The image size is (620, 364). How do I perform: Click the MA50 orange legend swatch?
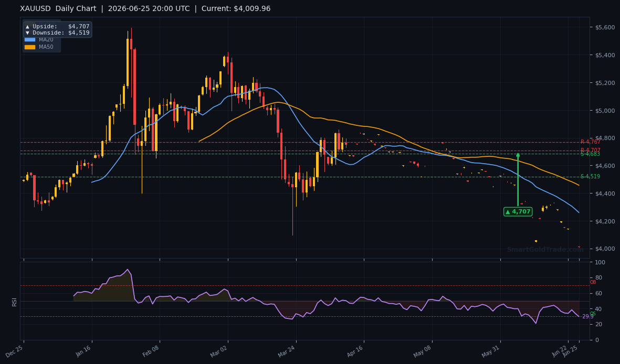29,47
